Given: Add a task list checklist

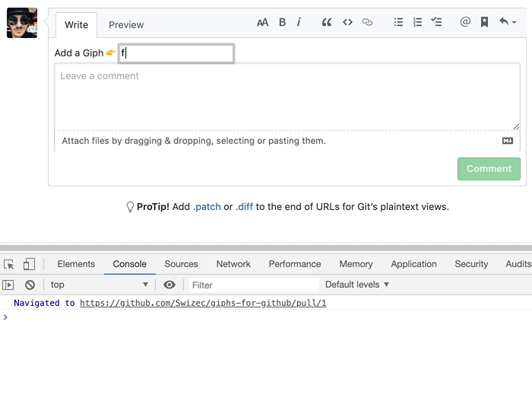Looking at the screenshot, I should 436,23.
